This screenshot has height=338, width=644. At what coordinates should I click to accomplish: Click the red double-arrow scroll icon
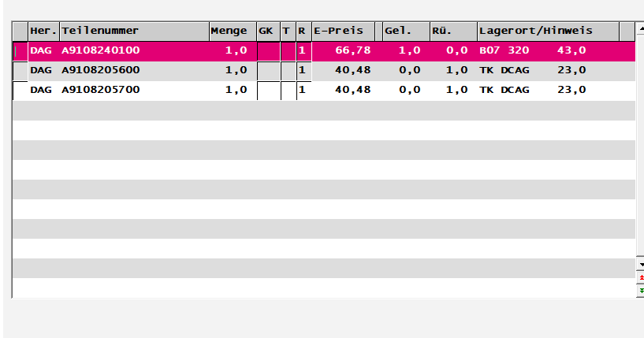641,278
